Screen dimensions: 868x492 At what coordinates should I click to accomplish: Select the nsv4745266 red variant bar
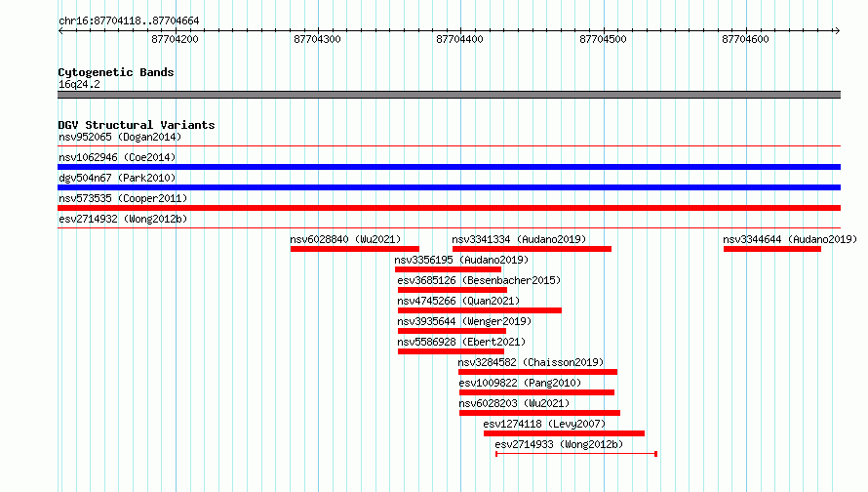point(480,310)
